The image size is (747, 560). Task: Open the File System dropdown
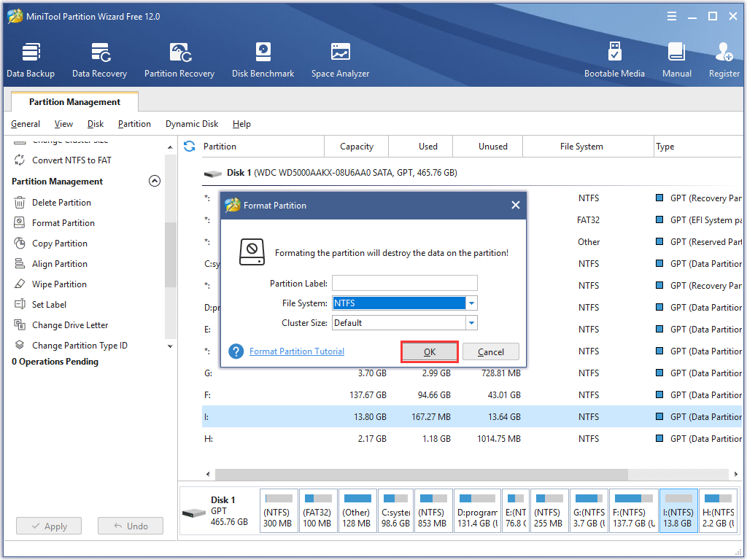point(471,303)
